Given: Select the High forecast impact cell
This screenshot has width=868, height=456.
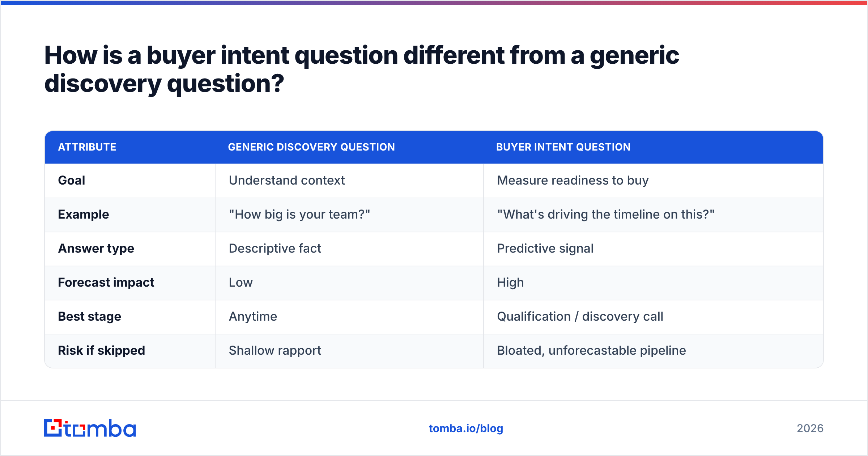Looking at the screenshot, I should click(x=654, y=283).
